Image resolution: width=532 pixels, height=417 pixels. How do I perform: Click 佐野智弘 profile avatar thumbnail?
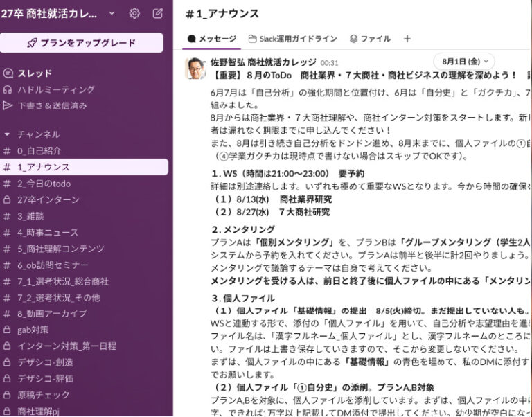click(195, 68)
